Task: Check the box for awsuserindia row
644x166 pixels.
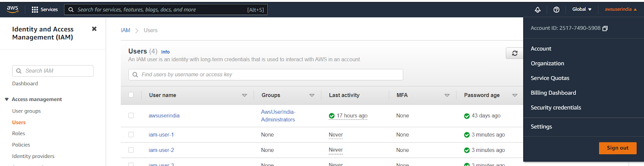Action: (131, 115)
